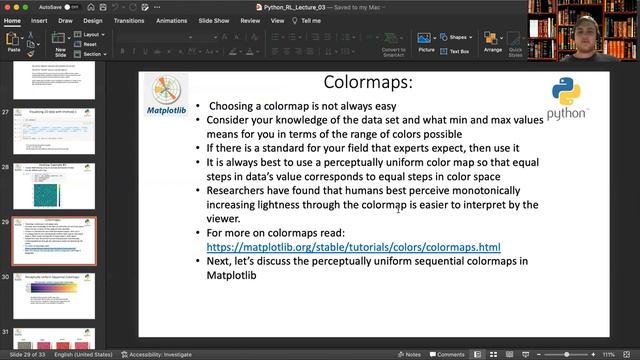Start Slide Show from status bar icon

[x=525, y=354]
